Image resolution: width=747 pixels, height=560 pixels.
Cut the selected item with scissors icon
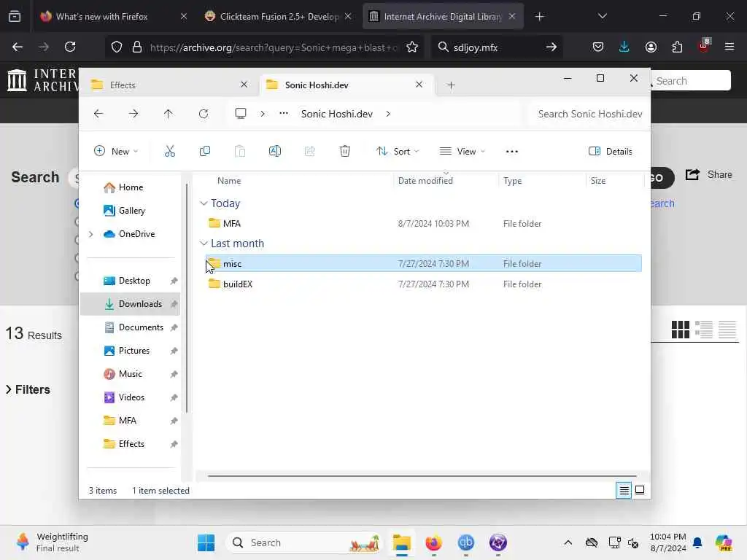click(169, 152)
